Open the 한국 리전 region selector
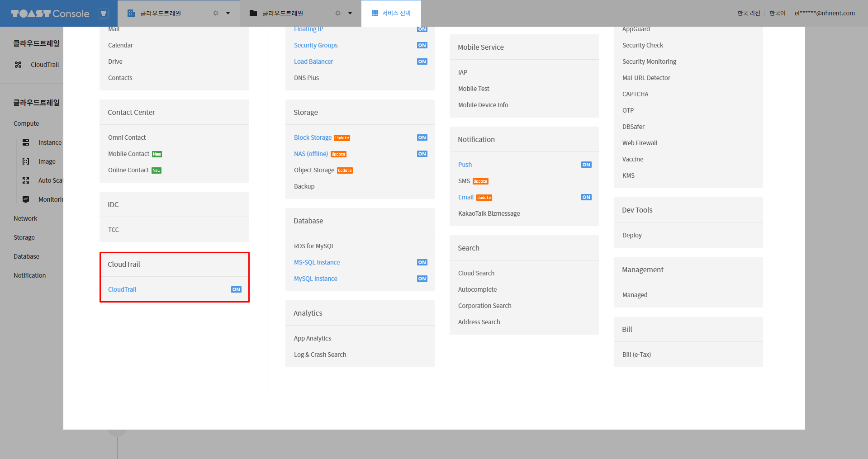Image resolution: width=868 pixels, height=459 pixels. pyautogui.click(x=749, y=13)
